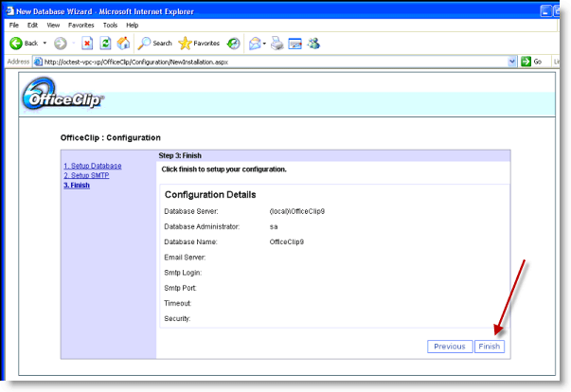Open the Favorites menu
Viewport: 571px width, 392px height.
click(x=80, y=26)
